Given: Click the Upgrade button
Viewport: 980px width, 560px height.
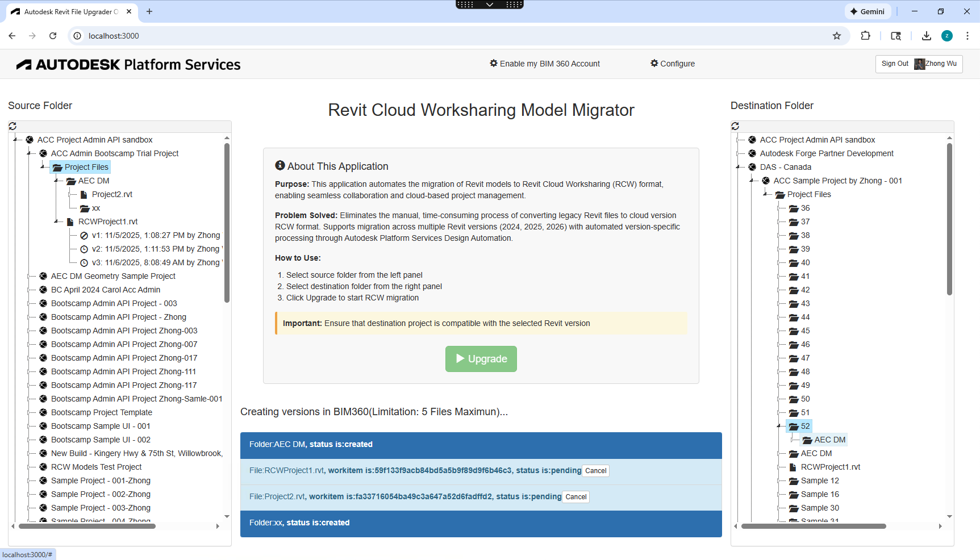Looking at the screenshot, I should tap(481, 358).
